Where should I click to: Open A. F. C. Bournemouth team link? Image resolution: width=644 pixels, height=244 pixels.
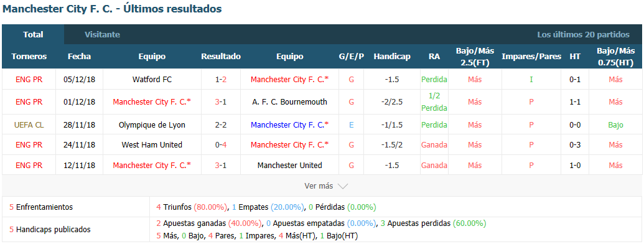point(289,101)
